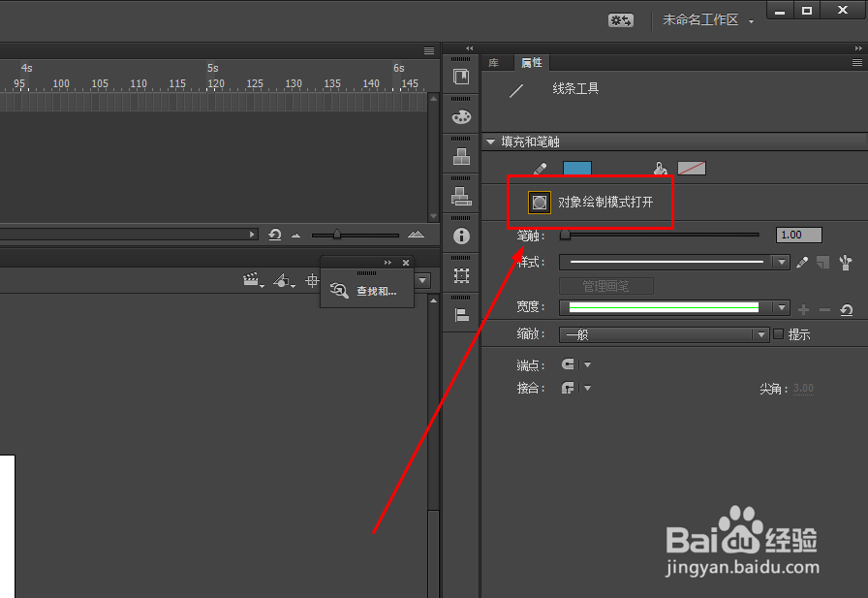
Task: Open the topmost panel icon in dock
Action: pos(461,77)
